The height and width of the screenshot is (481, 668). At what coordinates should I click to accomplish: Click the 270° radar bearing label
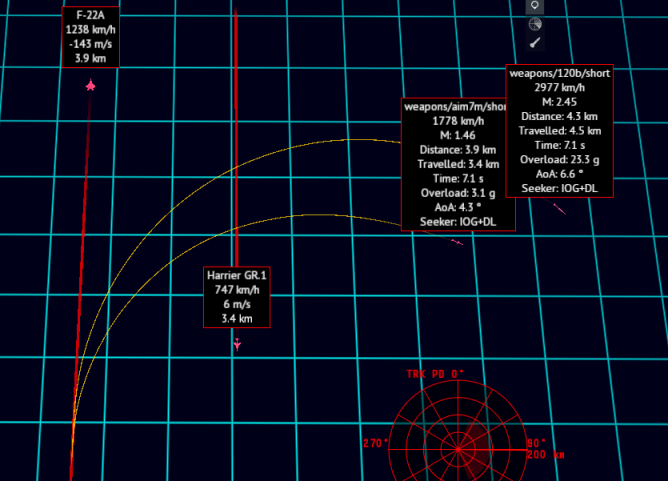click(374, 443)
